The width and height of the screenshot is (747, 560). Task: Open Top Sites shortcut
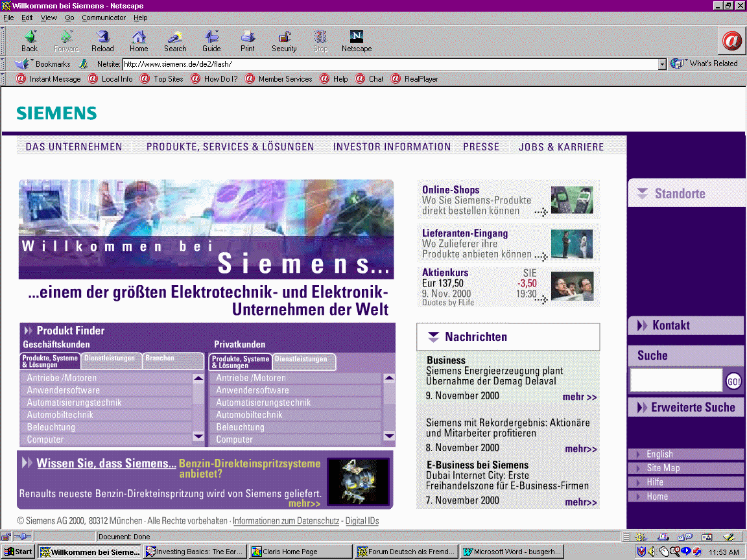click(x=161, y=79)
